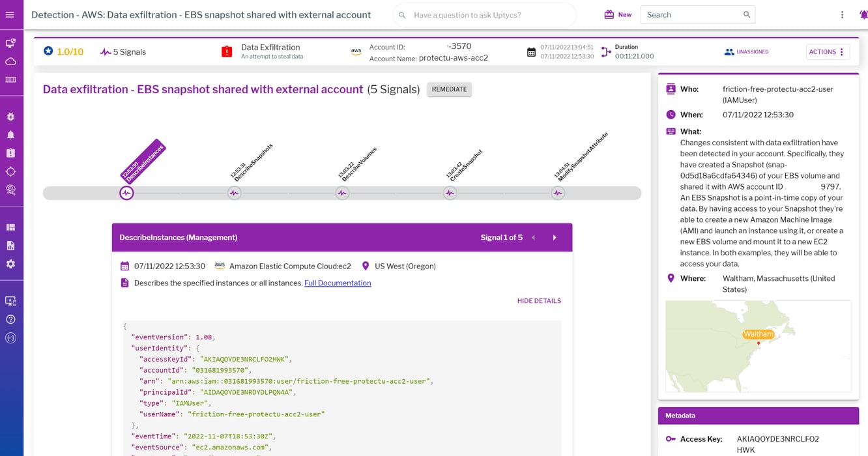Click the userName value in JSON
Viewport: 868px width, 456px height.
pyautogui.click(x=256, y=414)
